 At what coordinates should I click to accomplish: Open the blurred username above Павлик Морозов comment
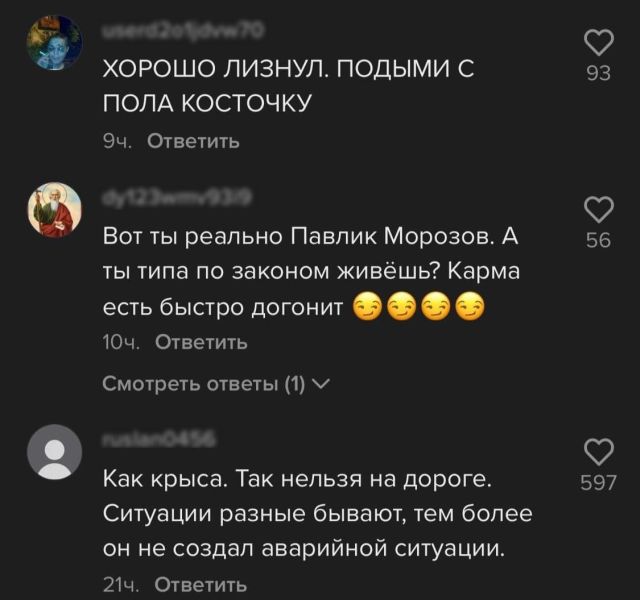(177, 197)
